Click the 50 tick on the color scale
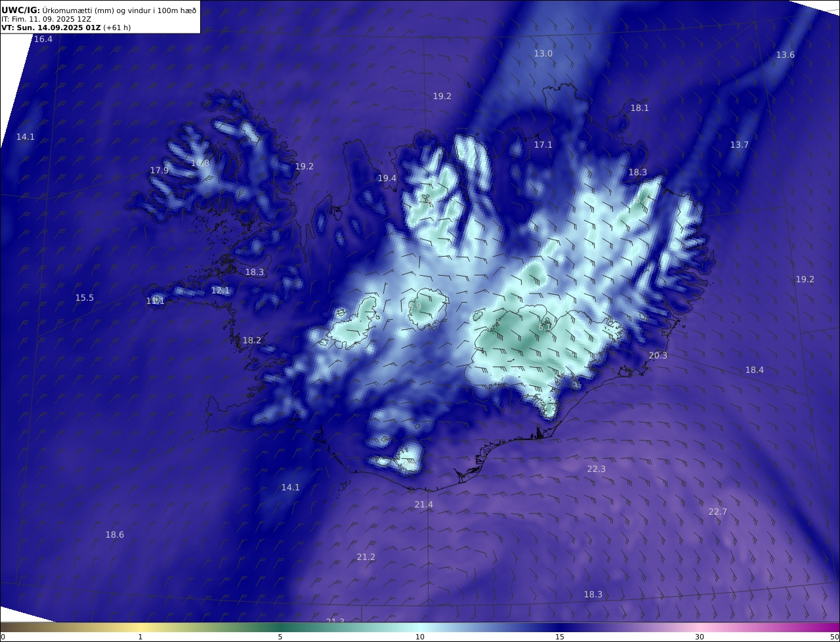The image size is (840, 642). click(x=834, y=637)
